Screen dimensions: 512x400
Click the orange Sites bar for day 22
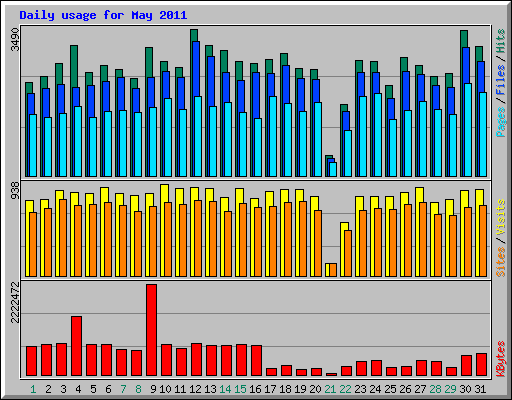click(348, 253)
